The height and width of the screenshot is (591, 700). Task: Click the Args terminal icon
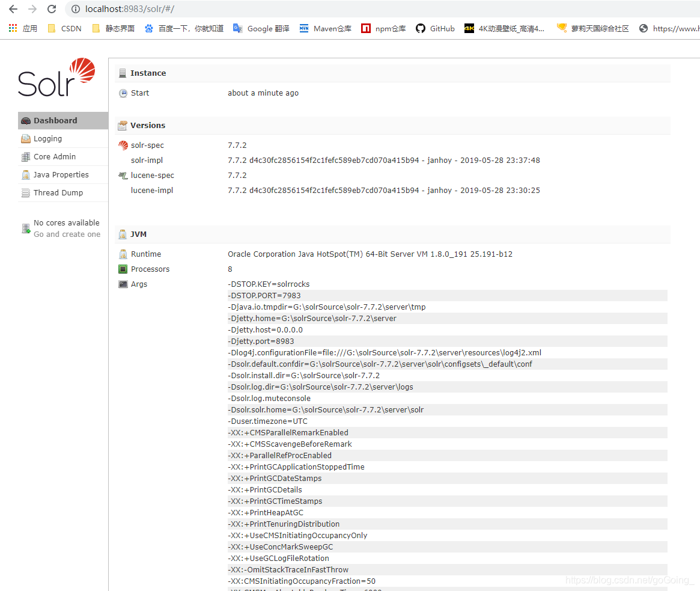tap(123, 284)
